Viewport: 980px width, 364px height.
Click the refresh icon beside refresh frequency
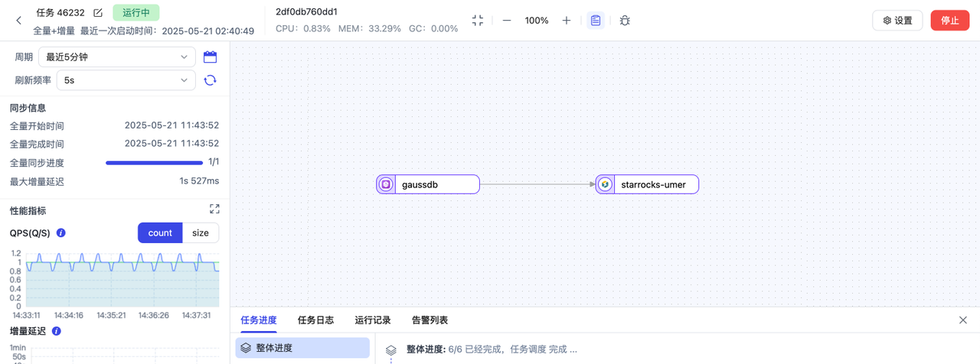pos(210,80)
